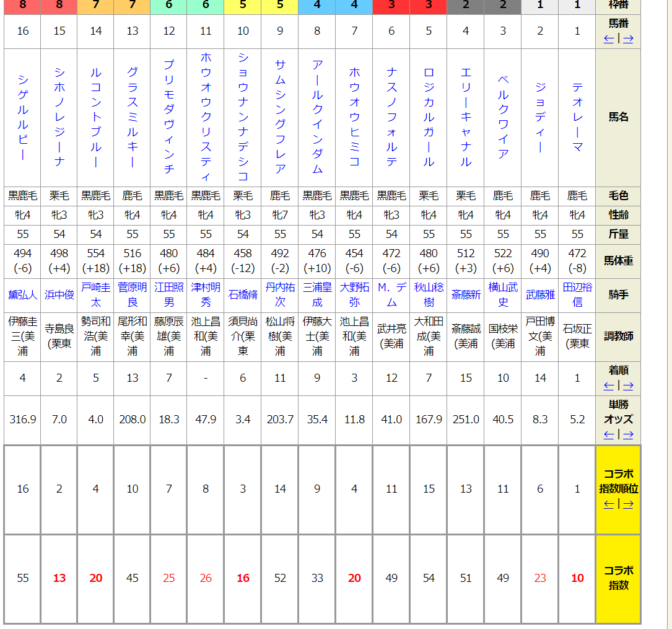The height and width of the screenshot is (629, 672).
Task: Open jockey link 津村明秀
Action: [206, 295]
